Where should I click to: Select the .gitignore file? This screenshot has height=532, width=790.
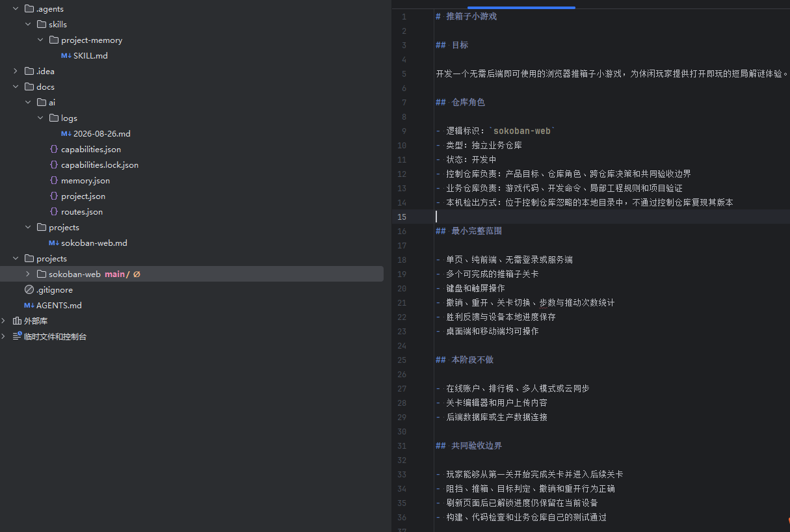(55, 289)
